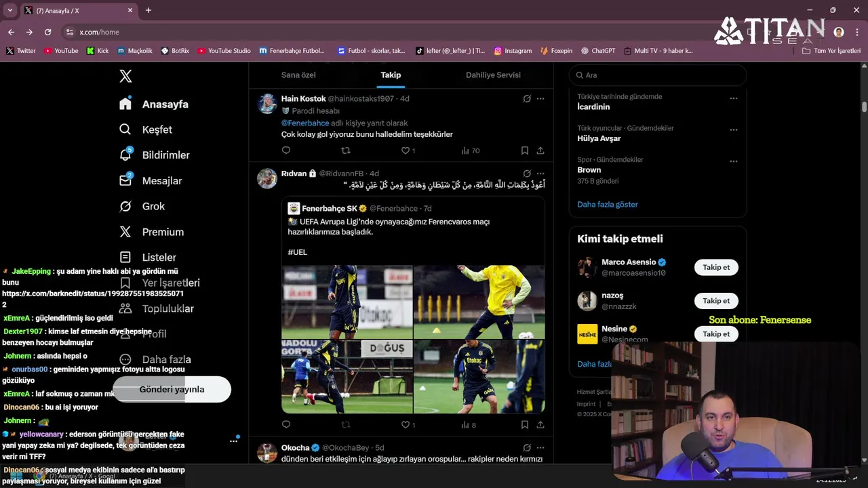Viewport: 868px width, 488px height.
Task: Open Keşfet explore page
Action: coord(146,129)
